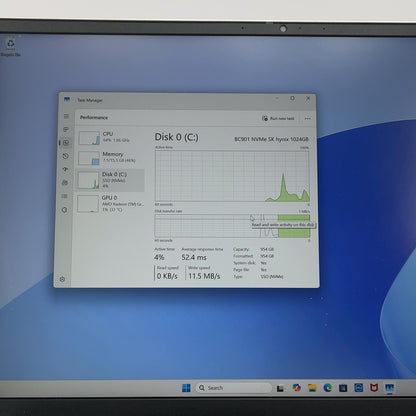This screenshot has height=416, width=416.
Task: Open File Explorer from the taskbar
Action: (x=312, y=388)
